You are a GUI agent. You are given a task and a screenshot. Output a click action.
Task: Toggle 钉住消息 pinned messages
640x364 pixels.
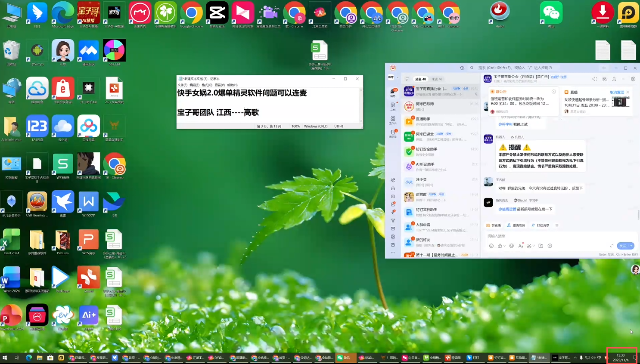[x=542, y=225]
